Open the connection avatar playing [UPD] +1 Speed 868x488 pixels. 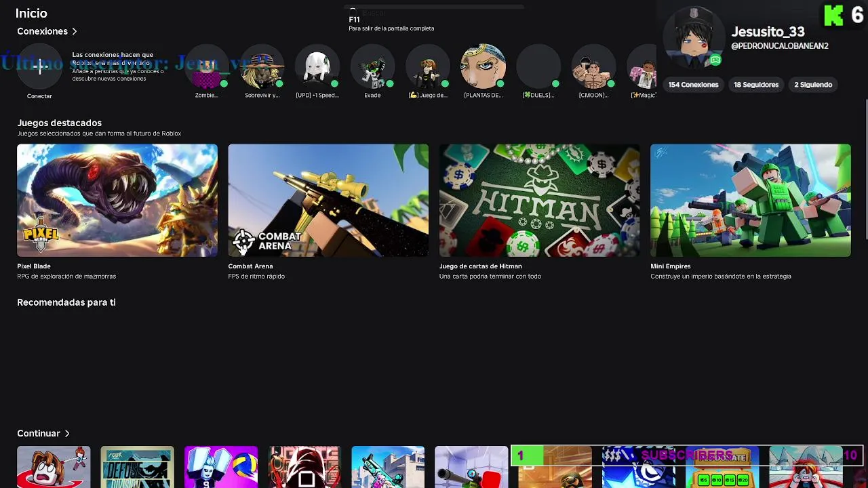point(317,66)
